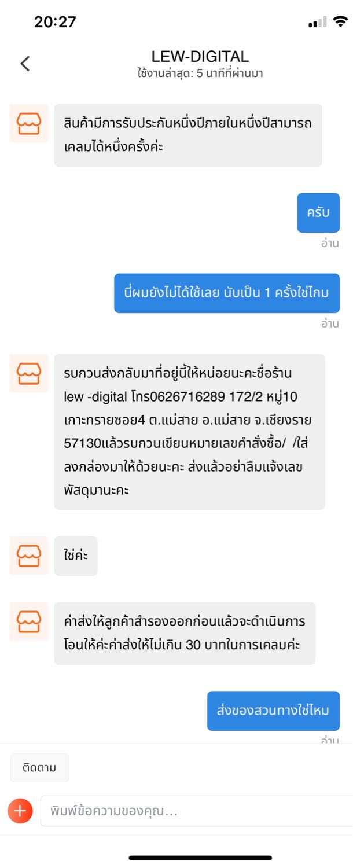This screenshot has width=353, height=868.
Task: Tap shop avatar beside "ใช่ค่ะ" message
Action: (29, 556)
